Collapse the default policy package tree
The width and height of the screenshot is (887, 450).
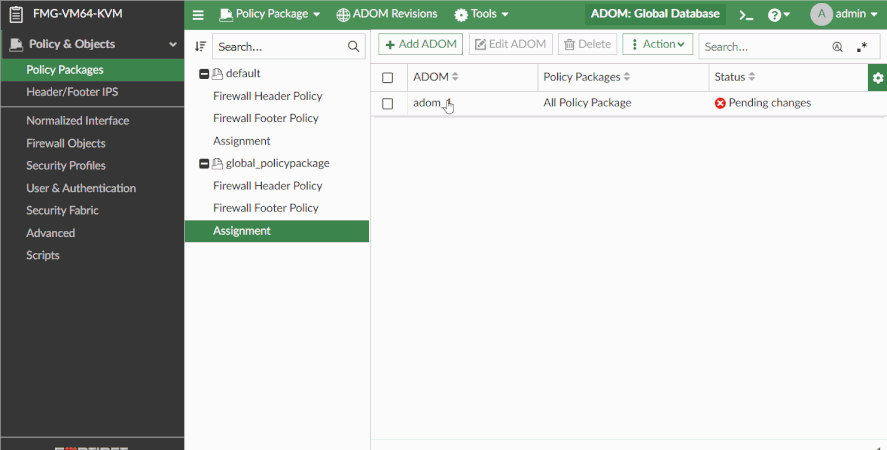(x=204, y=74)
